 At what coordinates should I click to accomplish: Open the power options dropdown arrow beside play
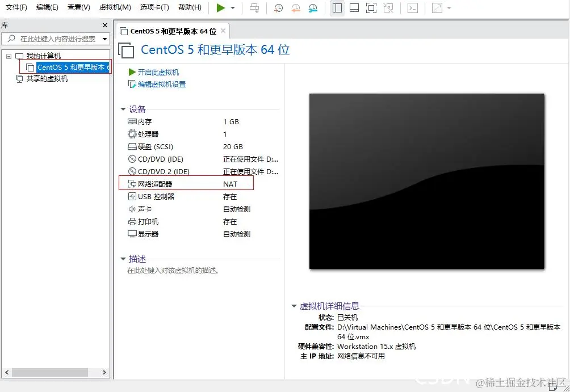[x=233, y=7]
